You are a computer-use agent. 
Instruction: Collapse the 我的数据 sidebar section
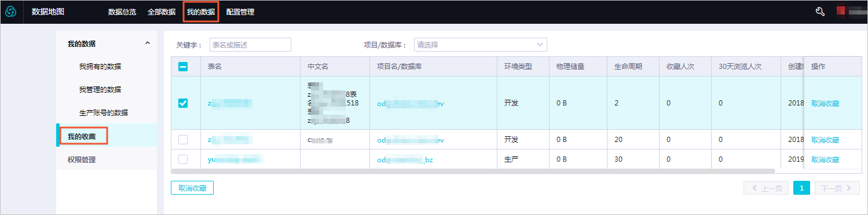tap(147, 43)
